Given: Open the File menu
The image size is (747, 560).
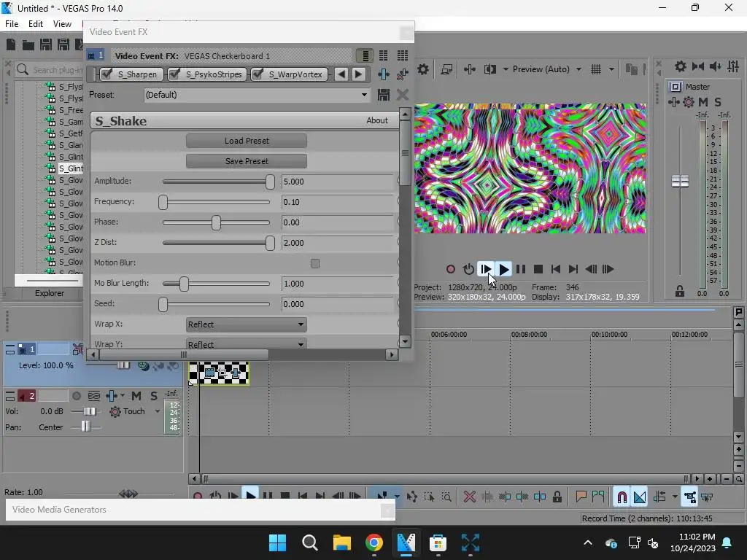Looking at the screenshot, I should click(12, 24).
